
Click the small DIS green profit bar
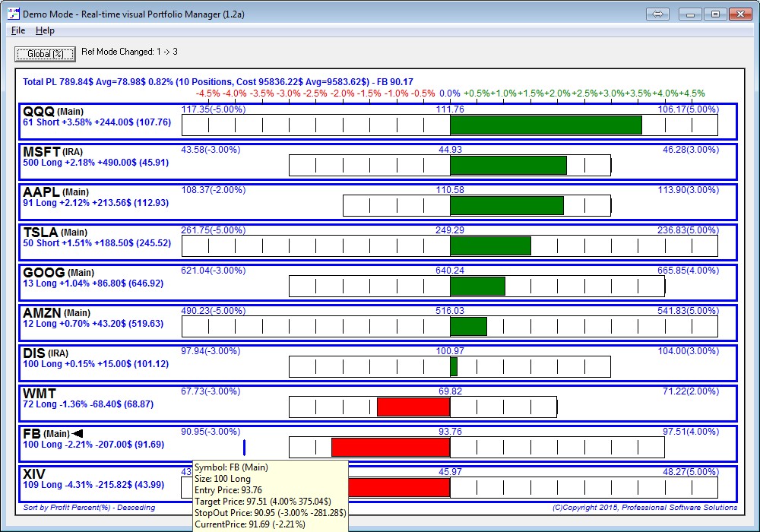[x=454, y=366]
